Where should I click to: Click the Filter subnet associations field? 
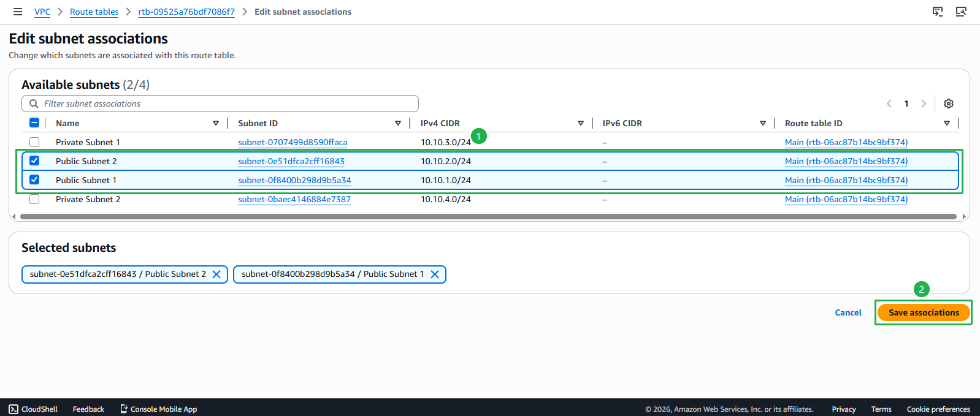[x=220, y=104]
